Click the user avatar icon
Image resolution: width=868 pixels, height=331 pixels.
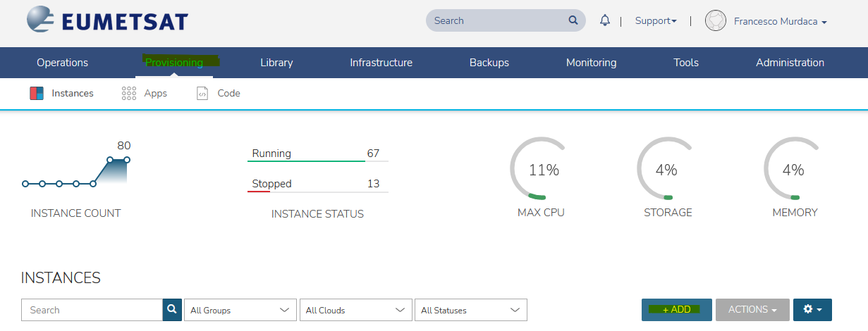pos(715,21)
